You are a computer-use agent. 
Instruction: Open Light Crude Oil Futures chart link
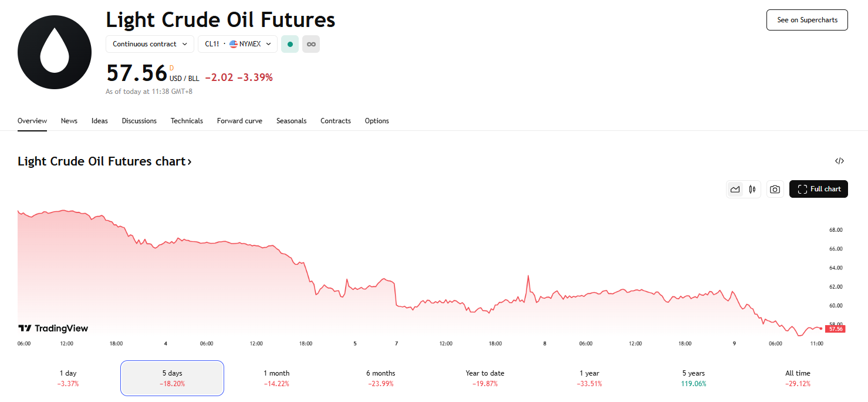(x=104, y=161)
